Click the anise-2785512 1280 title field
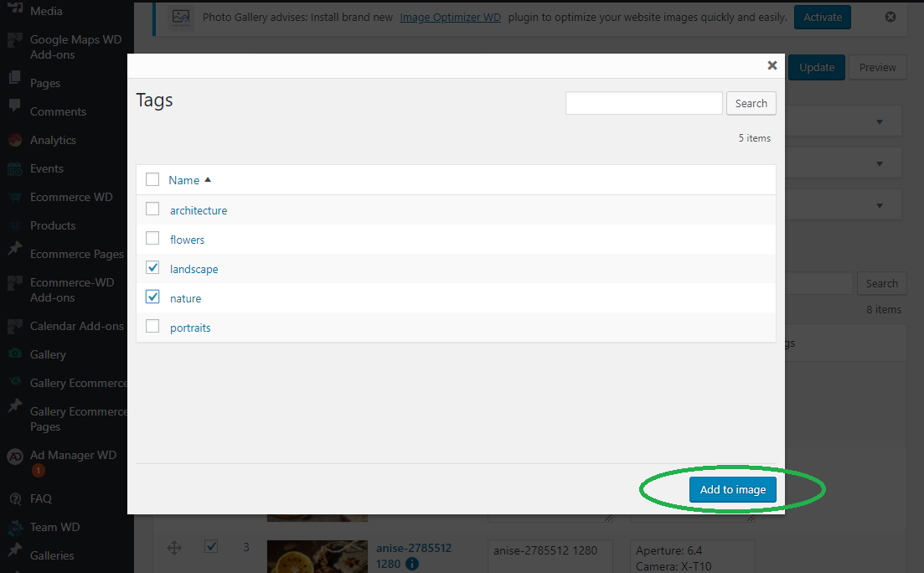This screenshot has height=573, width=924. pos(550,556)
